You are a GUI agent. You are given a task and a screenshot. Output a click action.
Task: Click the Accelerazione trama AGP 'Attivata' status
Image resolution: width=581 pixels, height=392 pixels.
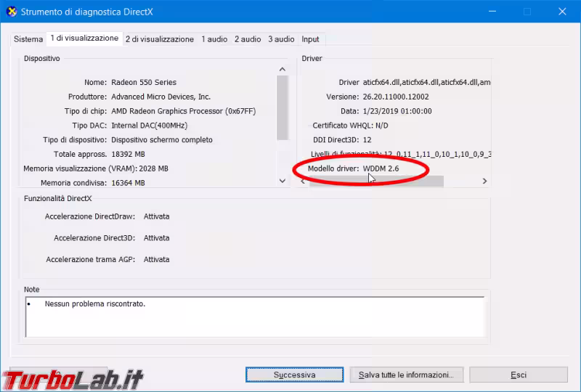pos(156,259)
